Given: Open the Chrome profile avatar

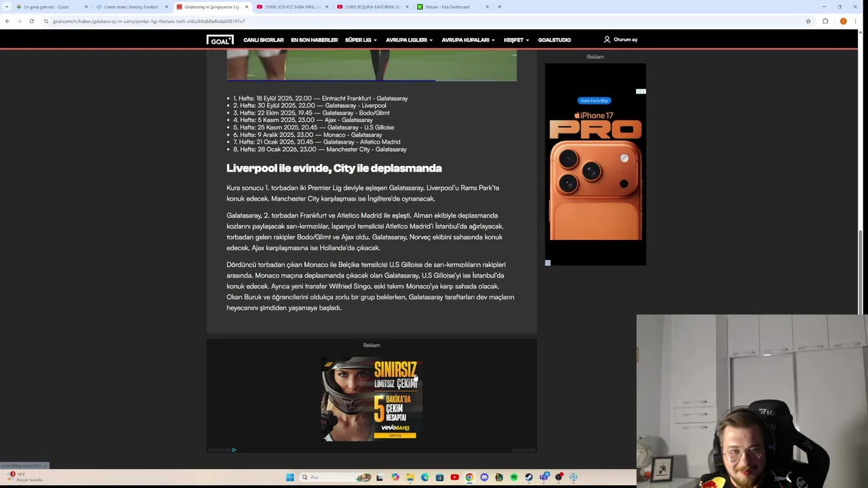Looking at the screenshot, I should tap(843, 21).
